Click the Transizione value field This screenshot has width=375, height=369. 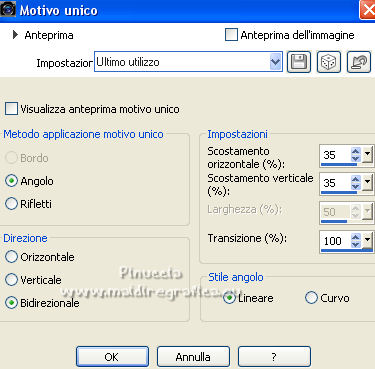[x=335, y=241]
